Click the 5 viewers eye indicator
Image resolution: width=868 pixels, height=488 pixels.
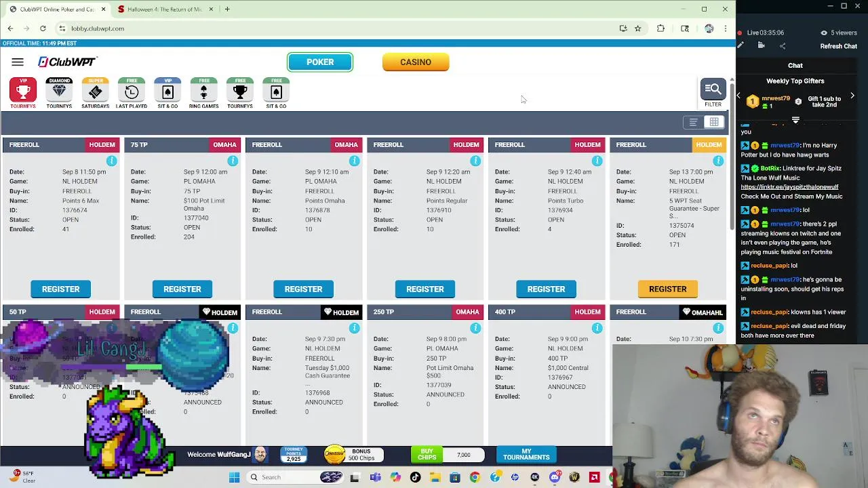pyautogui.click(x=838, y=33)
